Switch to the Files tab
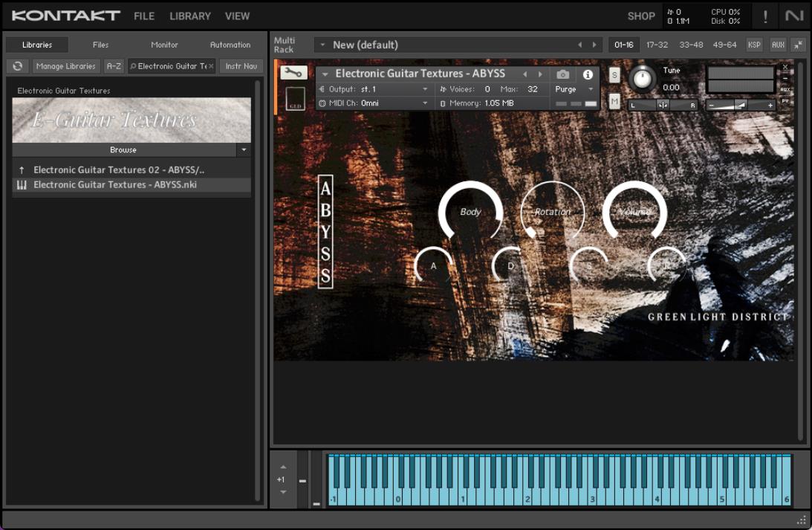The height and width of the screenshot is (530, 812). (x=100, y=45)
